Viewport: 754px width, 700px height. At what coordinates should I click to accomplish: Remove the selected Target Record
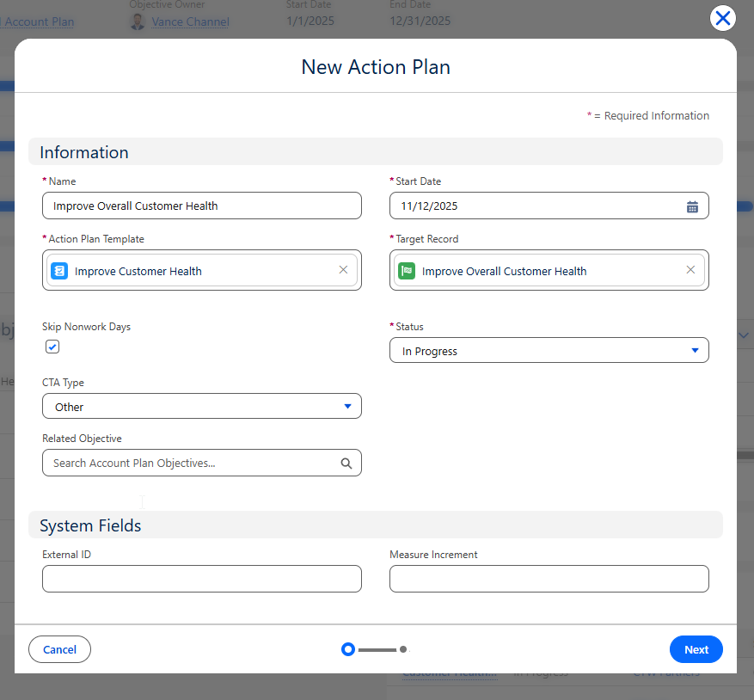690,270
